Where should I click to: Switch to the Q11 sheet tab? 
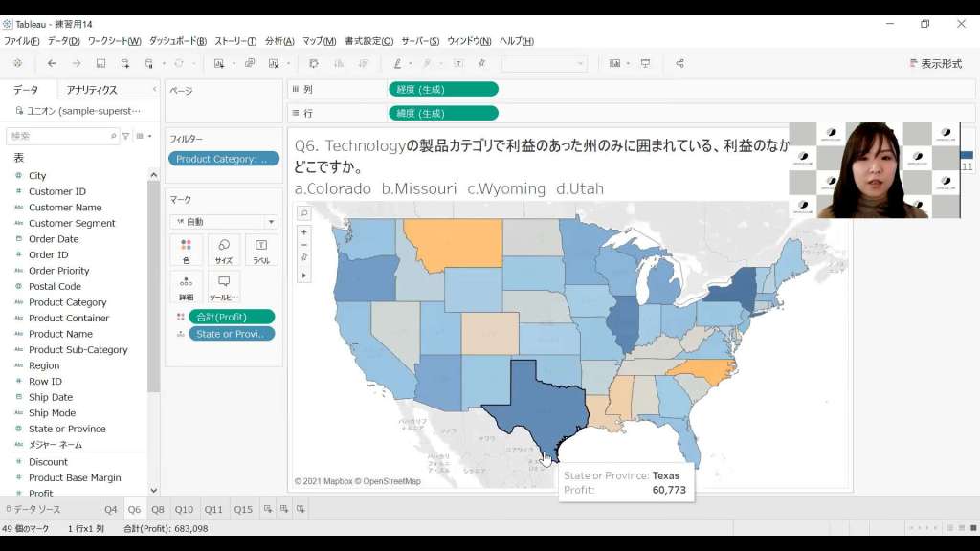click(x=213, y=509)
